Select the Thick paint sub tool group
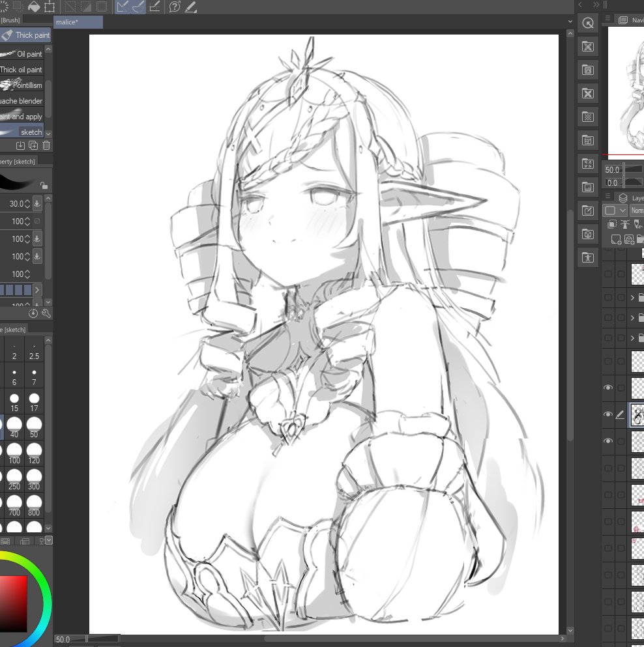The width and height of the screenshot is (644, 647). tap(25, 35)
